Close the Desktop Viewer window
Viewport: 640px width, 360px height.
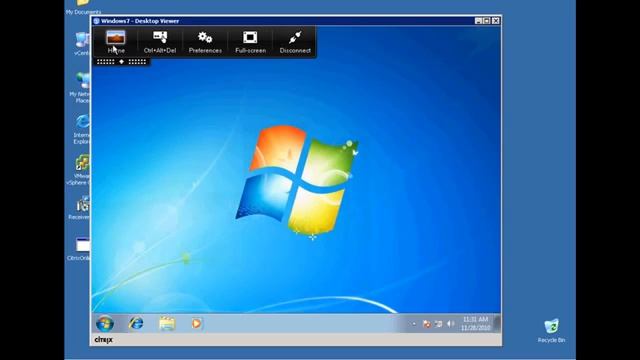coord(496,21)
